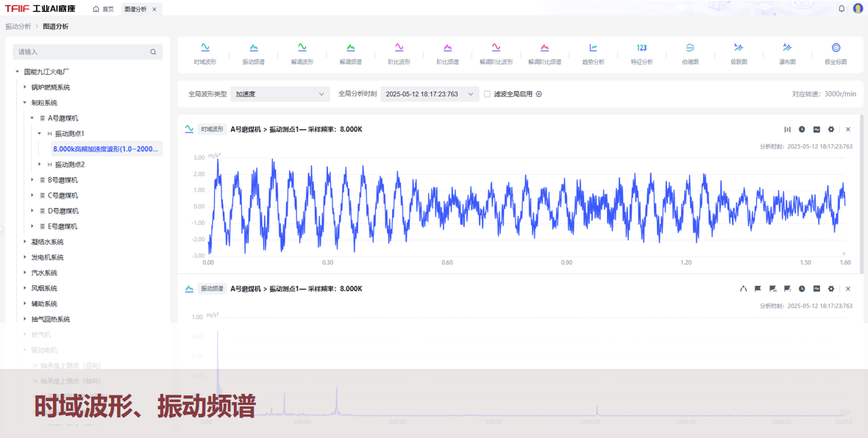
Task: Click the 时域波形 tag on the first chart
Action: 212,129
